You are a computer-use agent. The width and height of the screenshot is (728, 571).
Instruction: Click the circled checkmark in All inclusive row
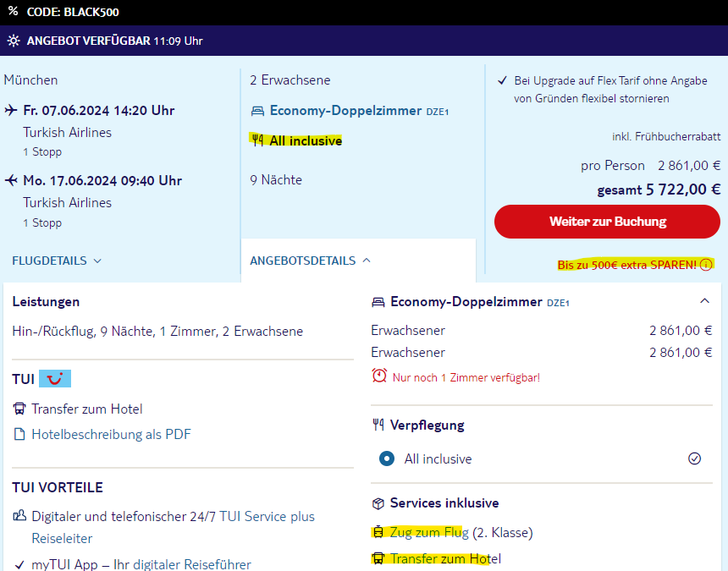(x=695, y=458)
